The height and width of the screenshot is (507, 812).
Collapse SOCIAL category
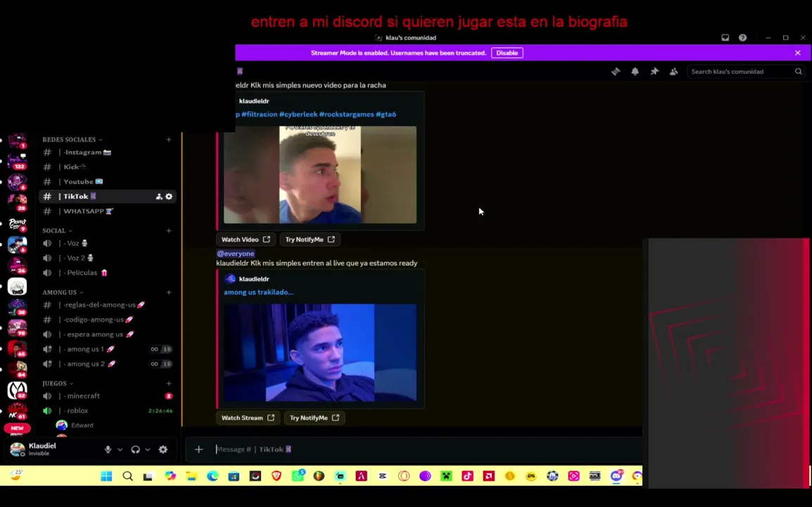tap(57, 231)
